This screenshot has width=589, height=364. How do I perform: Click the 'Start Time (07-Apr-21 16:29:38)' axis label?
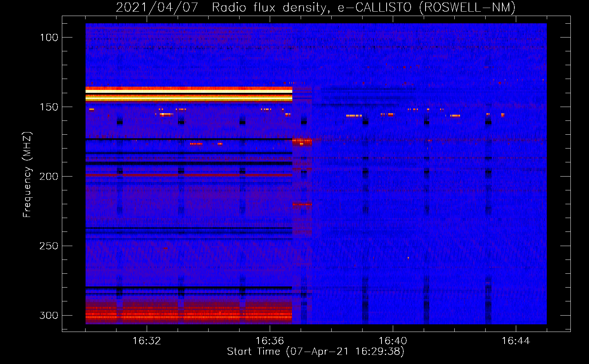316,352
